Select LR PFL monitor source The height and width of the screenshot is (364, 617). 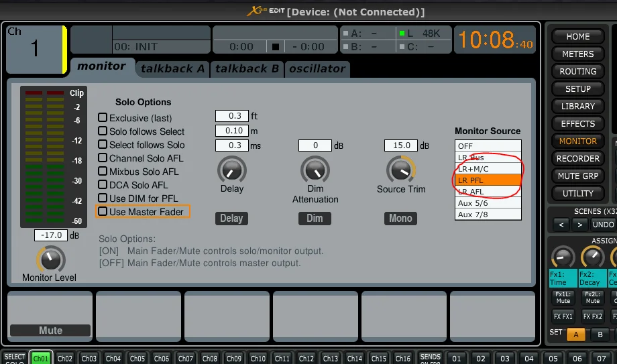488,180
